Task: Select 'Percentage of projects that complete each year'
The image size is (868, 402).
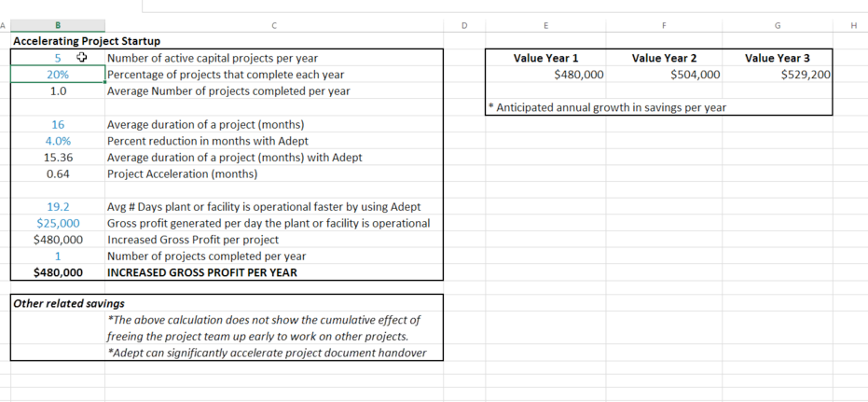Action: [226, 75]
